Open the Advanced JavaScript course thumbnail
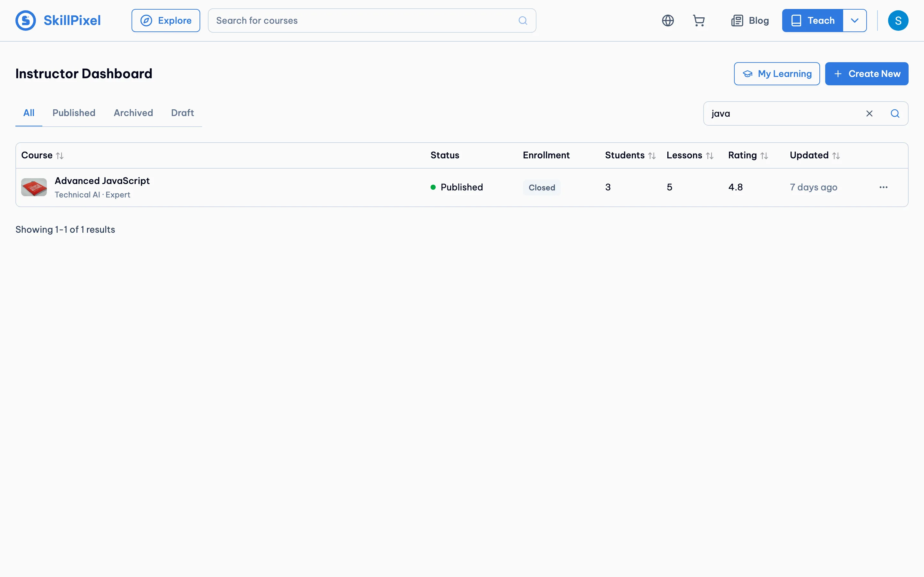The width and height of the screenshot is (924, 577). pyautogui.click(x=34, y=188)
